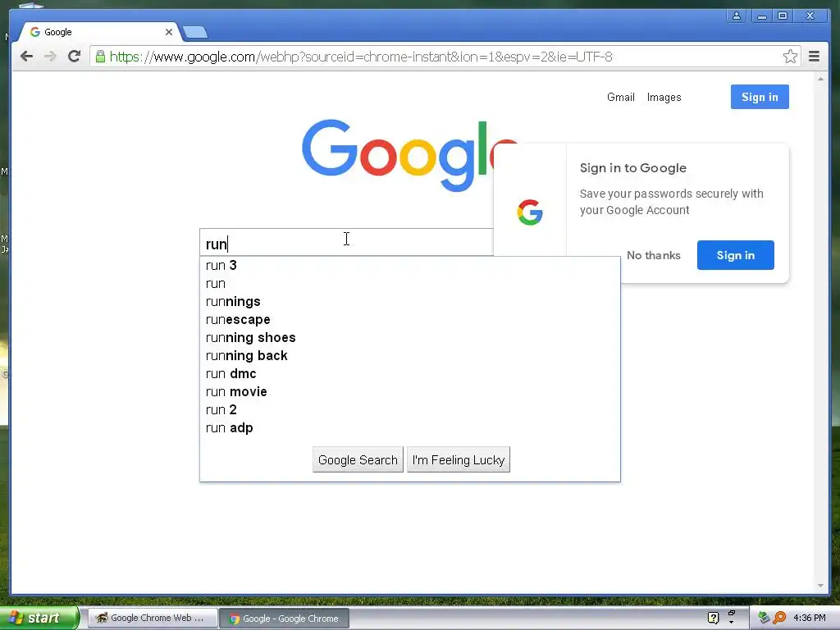840x630 pixels.
Task: Click the help question mark tray icon
Action: pyautogui.click(x=713, y=618)
